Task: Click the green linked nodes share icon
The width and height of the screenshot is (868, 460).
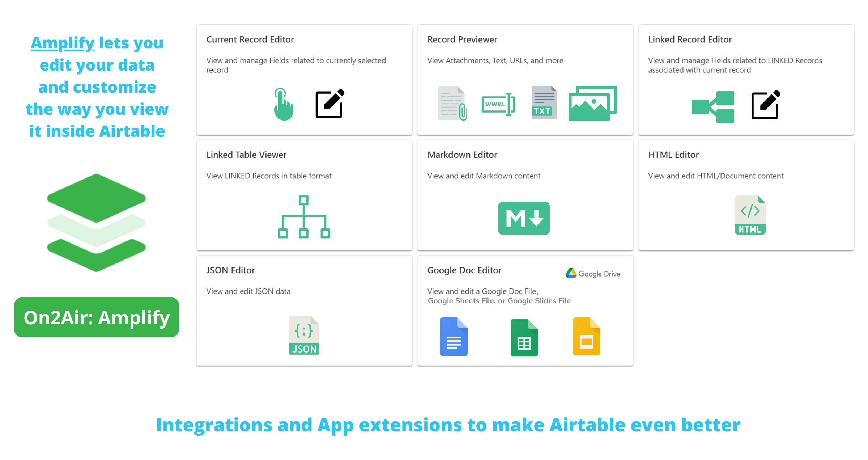Action: [x=712, y=107]
